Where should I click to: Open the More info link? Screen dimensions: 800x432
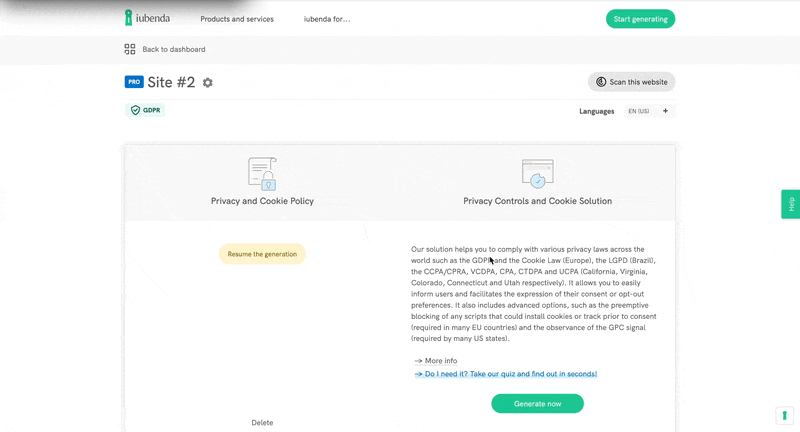[436, 361]
